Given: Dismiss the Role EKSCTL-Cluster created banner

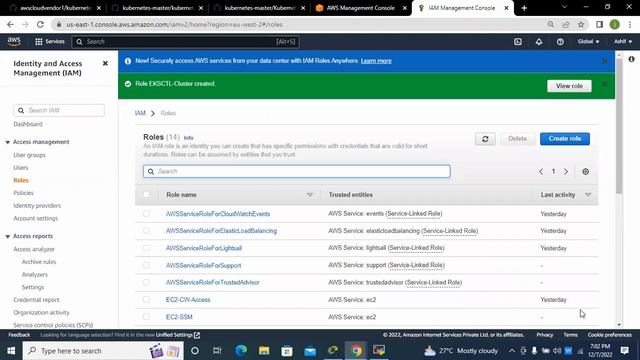Looking at the screenshot, I should (x=604, y=84).
